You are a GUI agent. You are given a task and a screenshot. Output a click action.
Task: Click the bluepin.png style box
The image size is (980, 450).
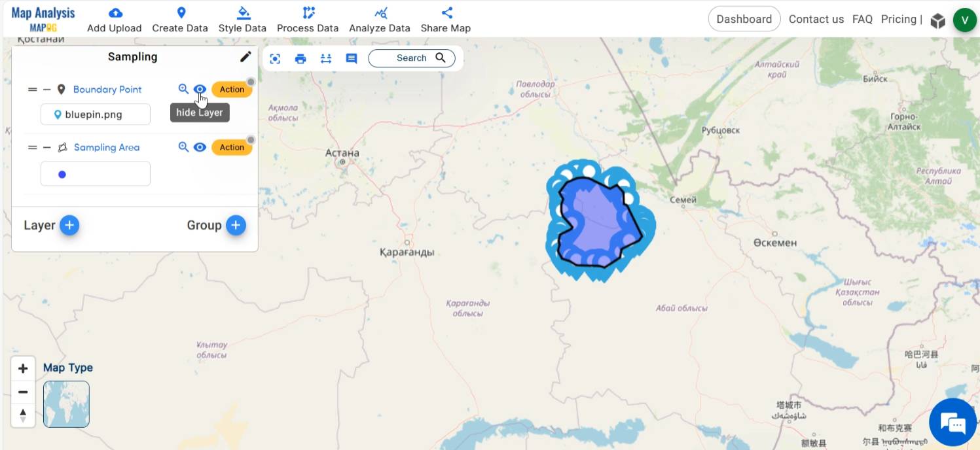coord(96,114)
